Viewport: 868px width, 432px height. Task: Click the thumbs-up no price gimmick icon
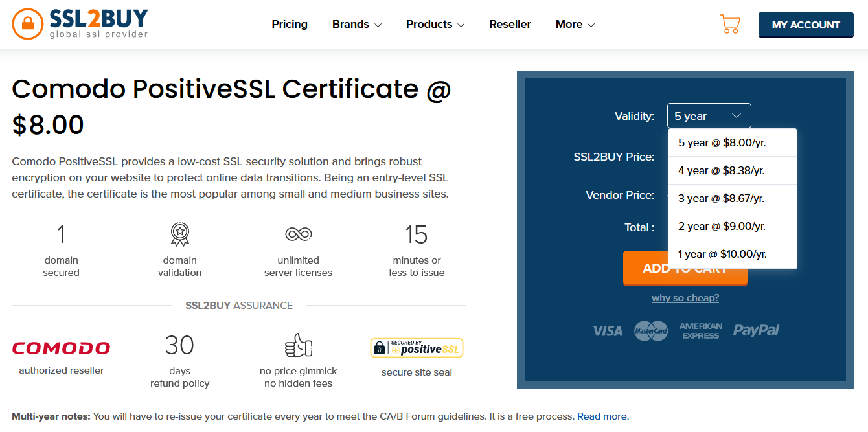click(x=298, y=346)
